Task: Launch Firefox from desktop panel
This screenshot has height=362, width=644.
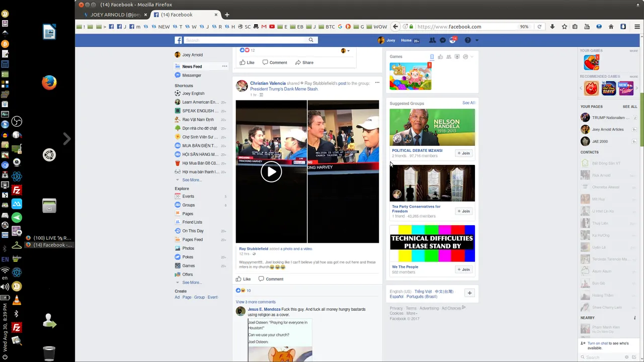Action: (49, 82)
